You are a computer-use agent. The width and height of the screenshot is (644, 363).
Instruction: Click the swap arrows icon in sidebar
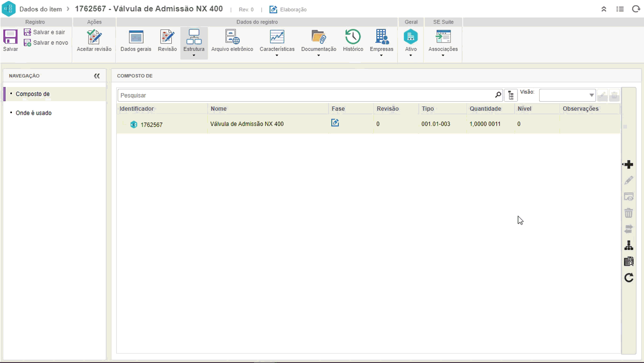628,229
